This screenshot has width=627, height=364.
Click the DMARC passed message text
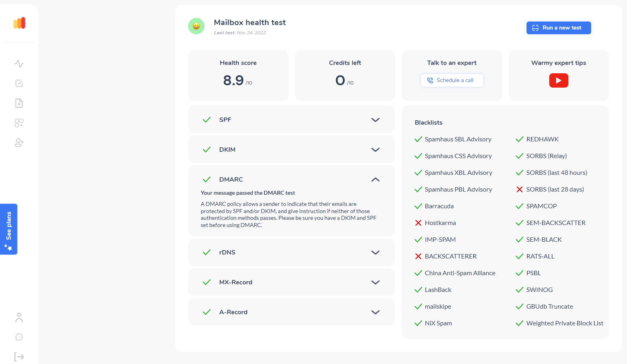pyautogui.click(x=248, y=193)
